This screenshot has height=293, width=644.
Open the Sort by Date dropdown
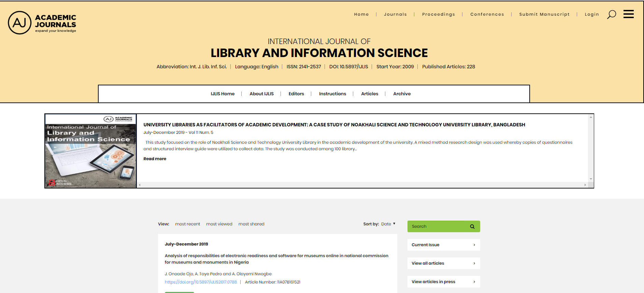tap(388, 224)
